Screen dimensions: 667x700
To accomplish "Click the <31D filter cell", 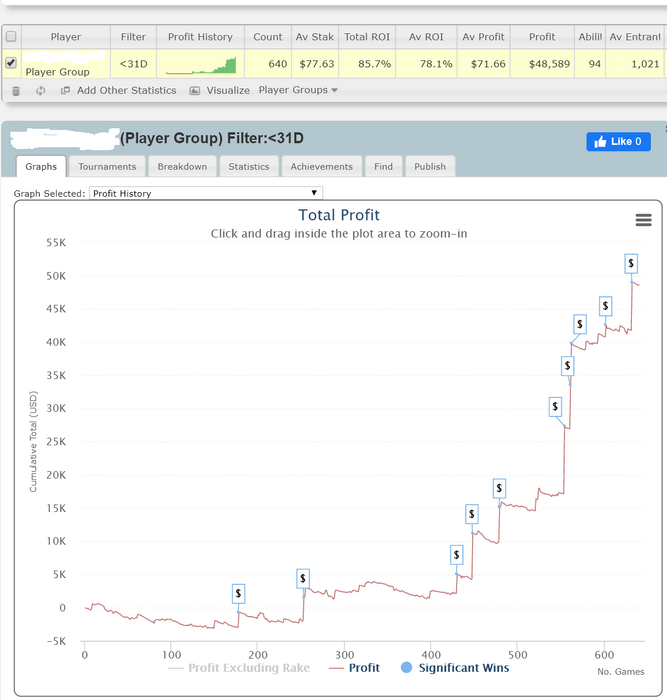I will click(x=133, y=64).
